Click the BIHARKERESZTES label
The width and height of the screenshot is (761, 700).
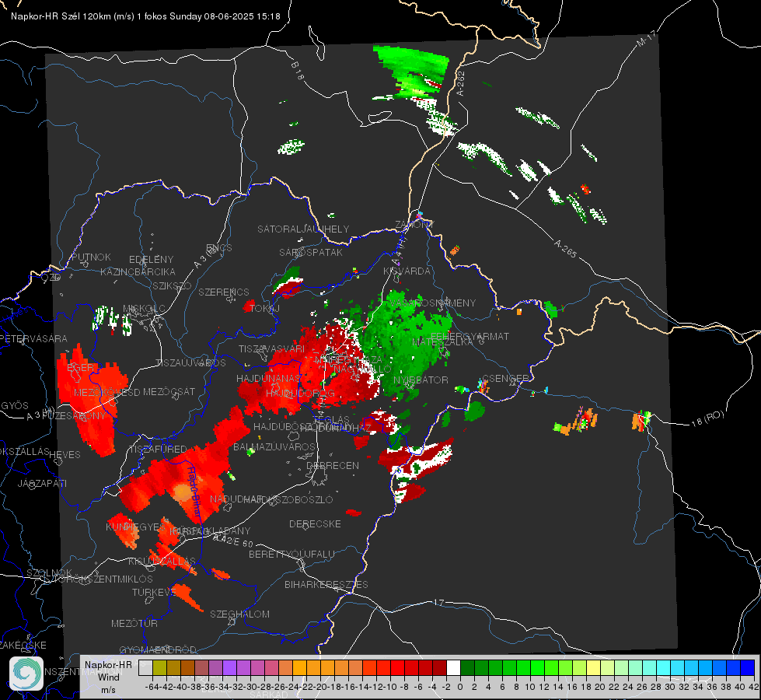point(326,584)
